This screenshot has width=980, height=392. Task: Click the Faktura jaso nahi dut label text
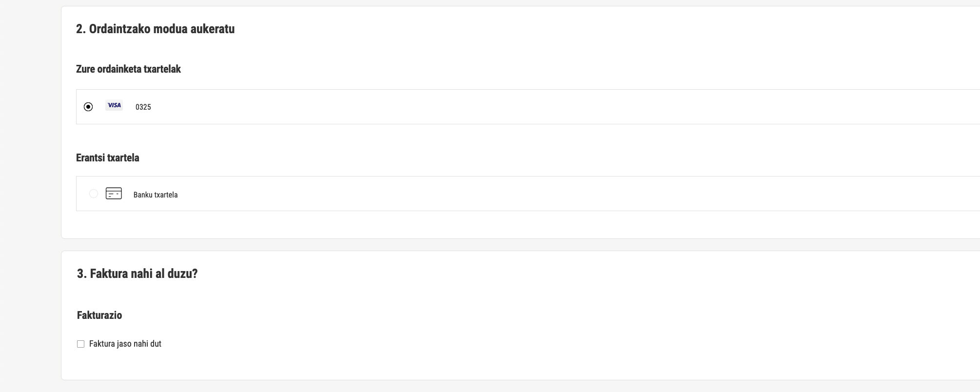click(125, 344)
